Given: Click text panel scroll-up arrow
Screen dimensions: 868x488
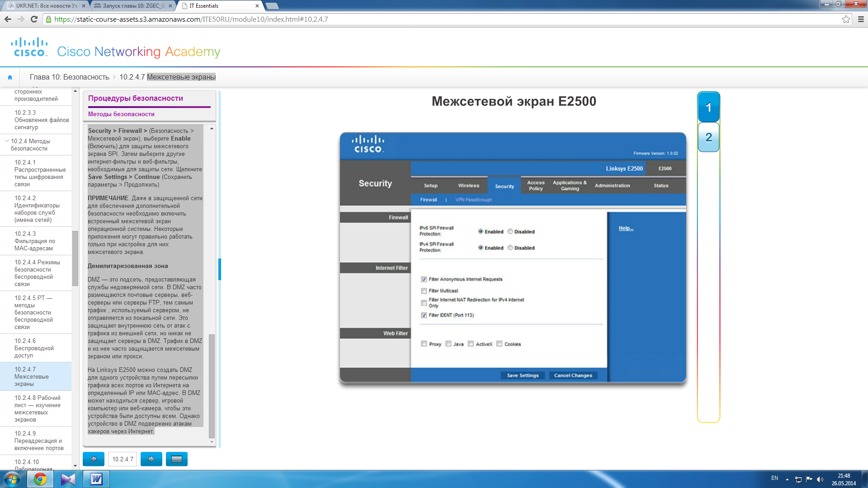Looking at the screenshot, I should coord(212,129).
